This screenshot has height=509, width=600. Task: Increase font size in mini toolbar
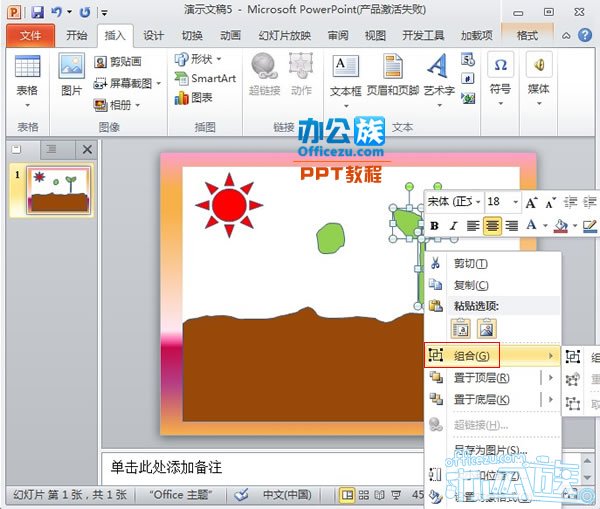531,202
